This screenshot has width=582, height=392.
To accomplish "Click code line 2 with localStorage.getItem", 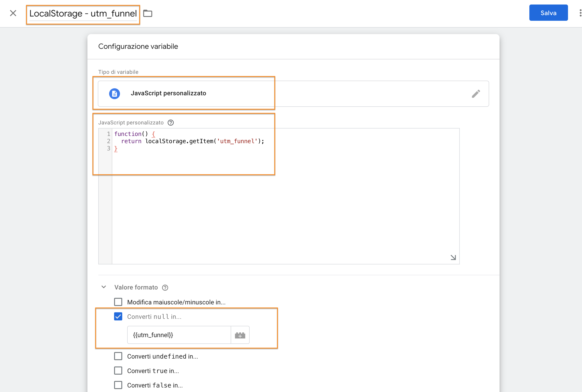I will click(192, 141).
